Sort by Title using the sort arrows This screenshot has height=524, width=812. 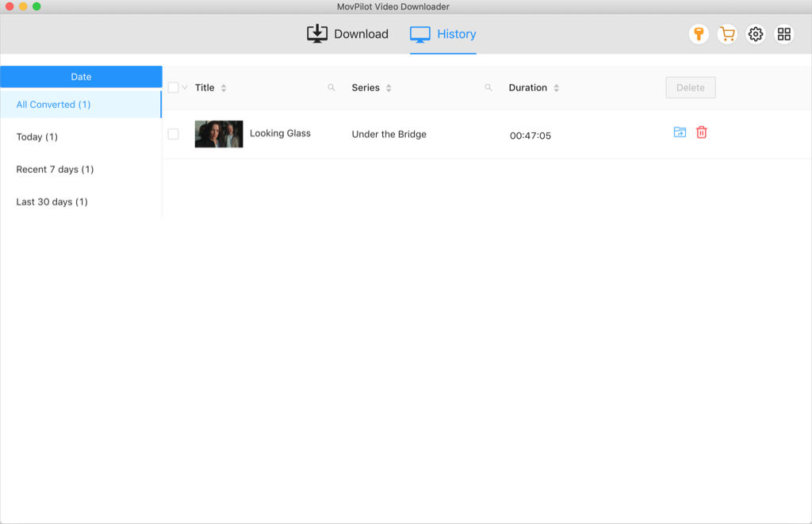click(224, 88)
